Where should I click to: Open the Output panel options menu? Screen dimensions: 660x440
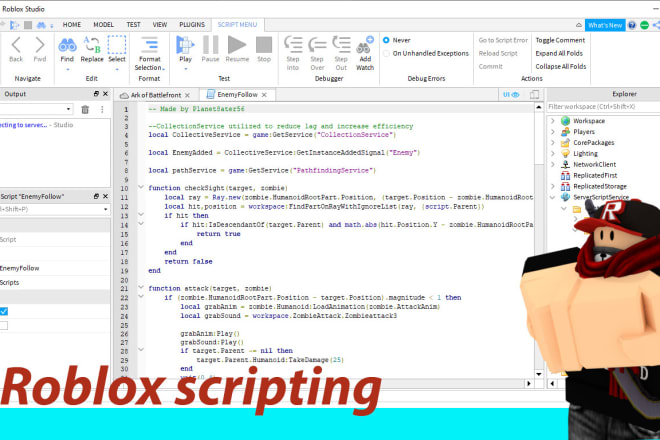102,109
